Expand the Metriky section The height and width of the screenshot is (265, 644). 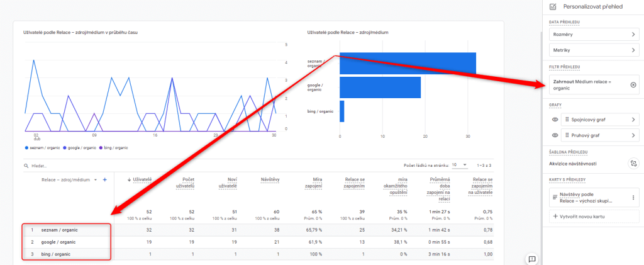coord(593,50)
